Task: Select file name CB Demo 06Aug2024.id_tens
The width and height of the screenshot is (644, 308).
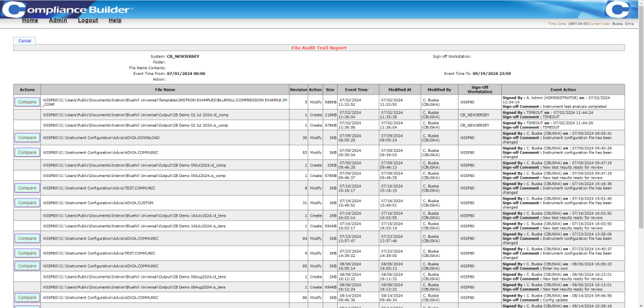Action: [x=135, y=277]
